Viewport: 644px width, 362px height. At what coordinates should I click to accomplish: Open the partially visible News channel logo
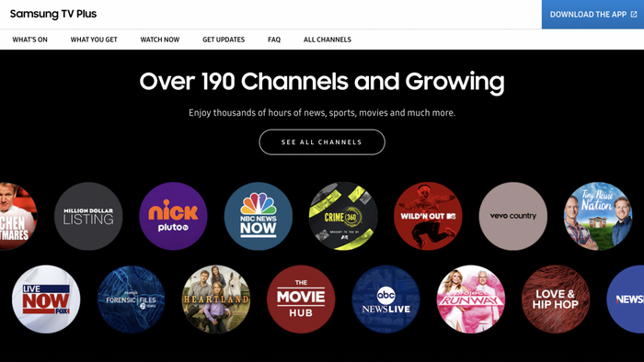626,300
